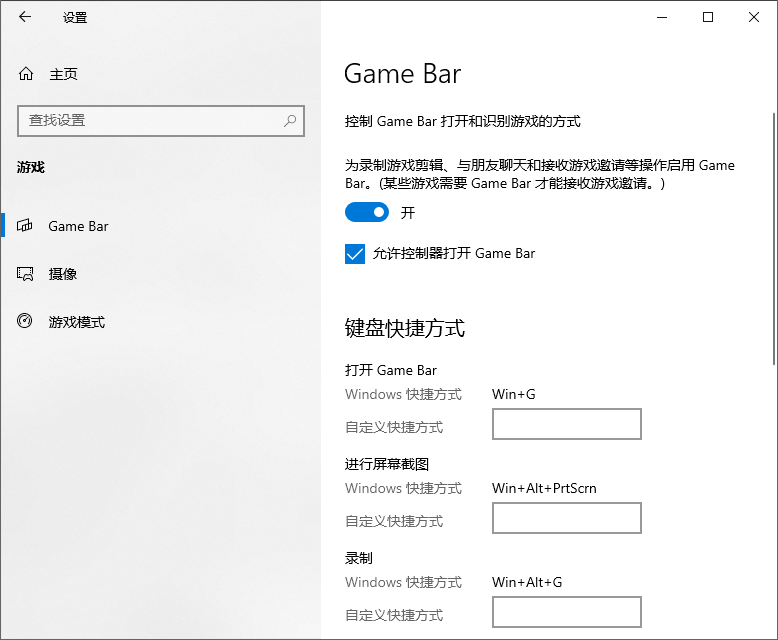Viewport: 778px width, 640px height.
Task: Click the 键盘快捷方式 heading
Action: point(404,328)
